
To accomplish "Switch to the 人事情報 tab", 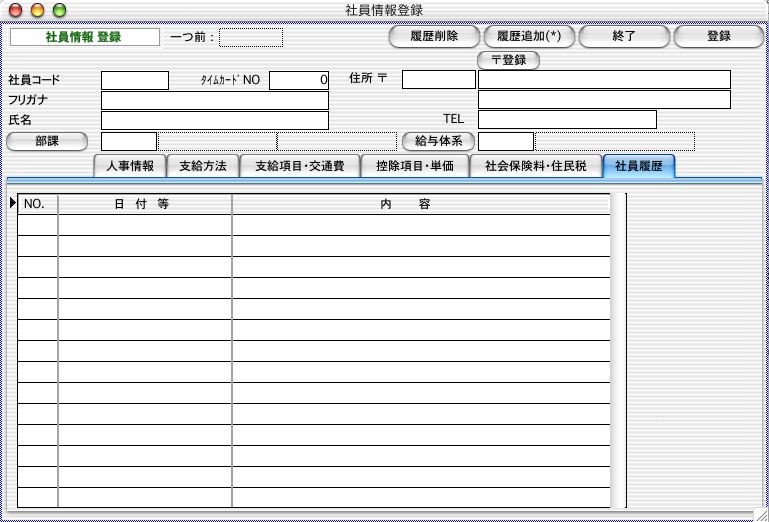I will pyautogui.click(x=129, y=166).
